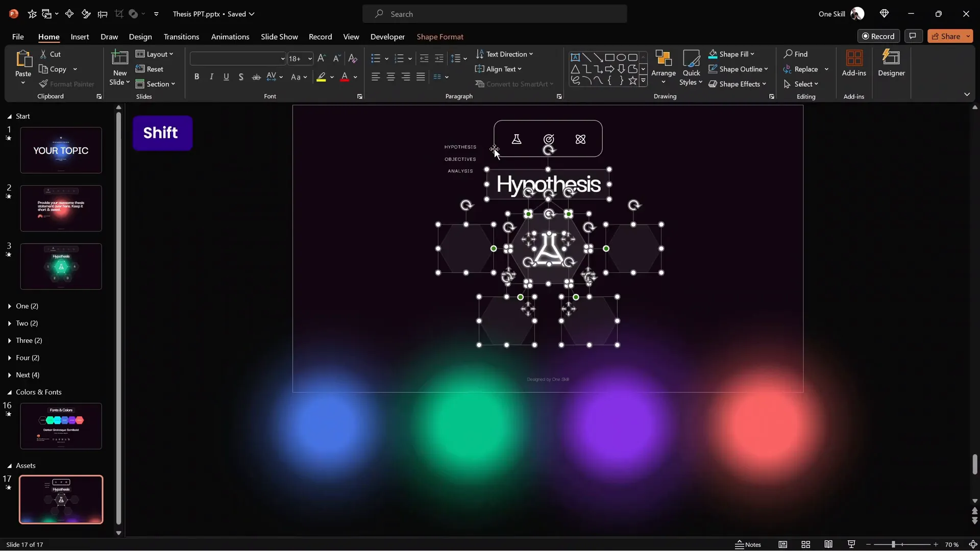This screenshot has width=980, height=551.
Task: Start Slide Show from status bar
Action: [x=851, y=544]
